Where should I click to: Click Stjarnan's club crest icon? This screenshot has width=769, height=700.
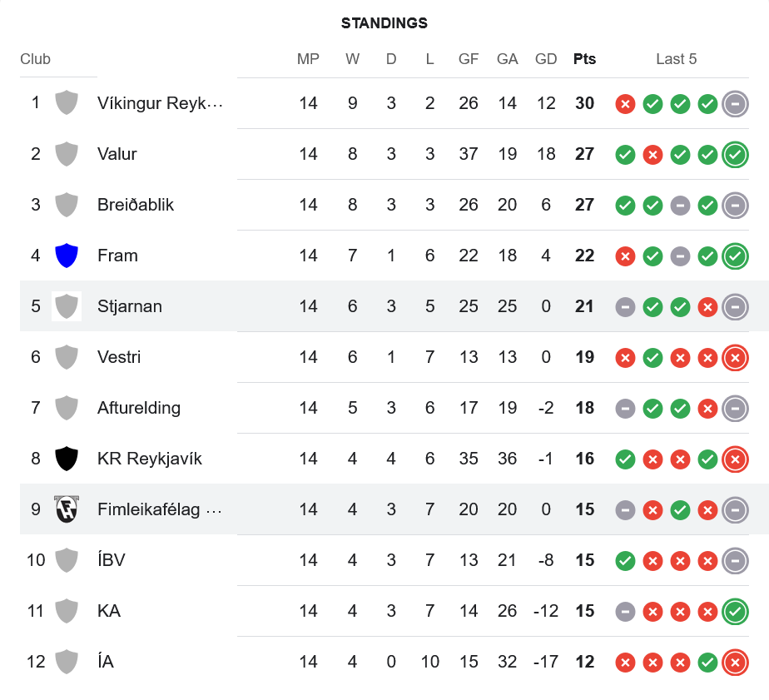pyautogui.click(x=67, y=306)
